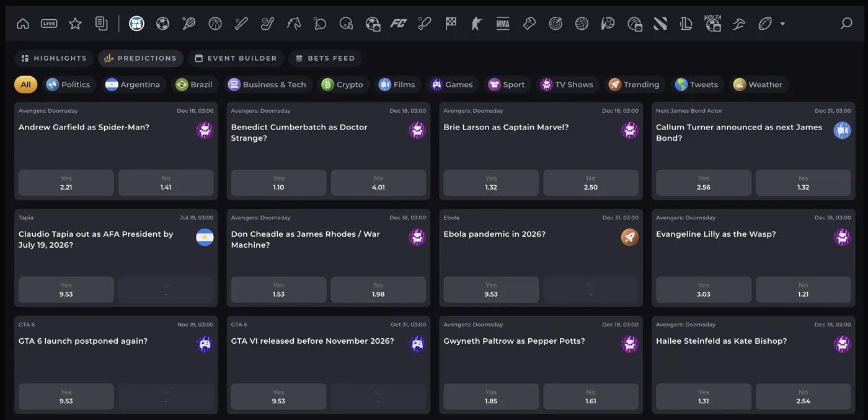Select the rugby ball icon
This screenshot has width=868, height=420.
[765, 24]
